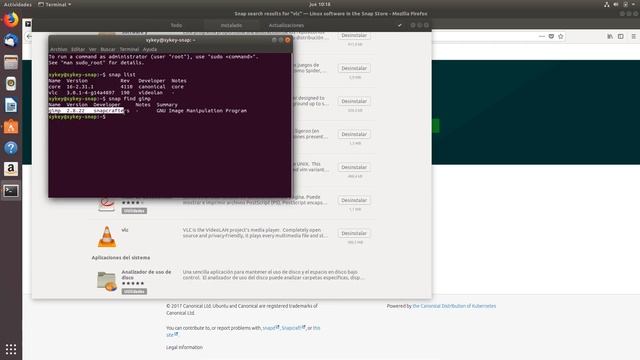Click the 'canonical' developer entry in terminal
The width and height of the screenshot is (640, 360).
[x=152, y=87]
